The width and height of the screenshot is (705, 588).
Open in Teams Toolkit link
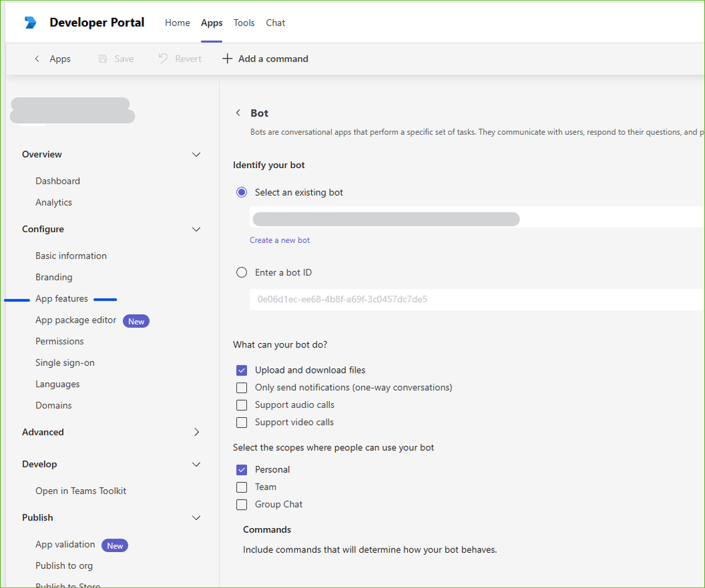click(80, 491)
